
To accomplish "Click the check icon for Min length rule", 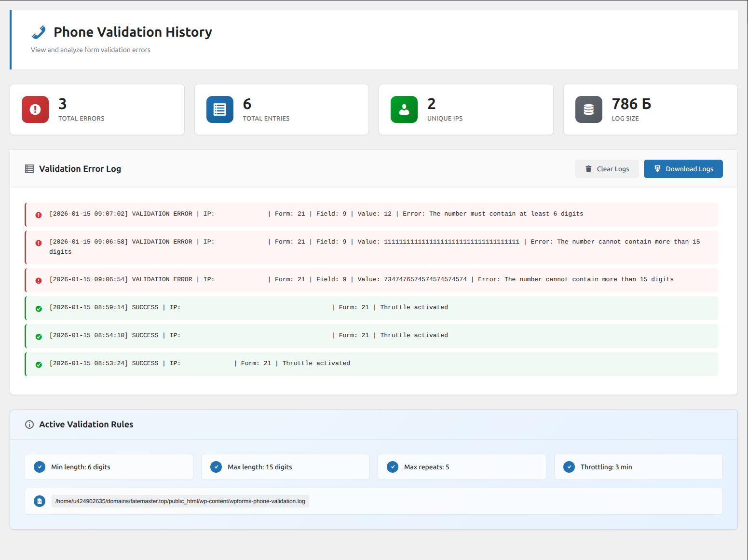I will coord(40,467).
